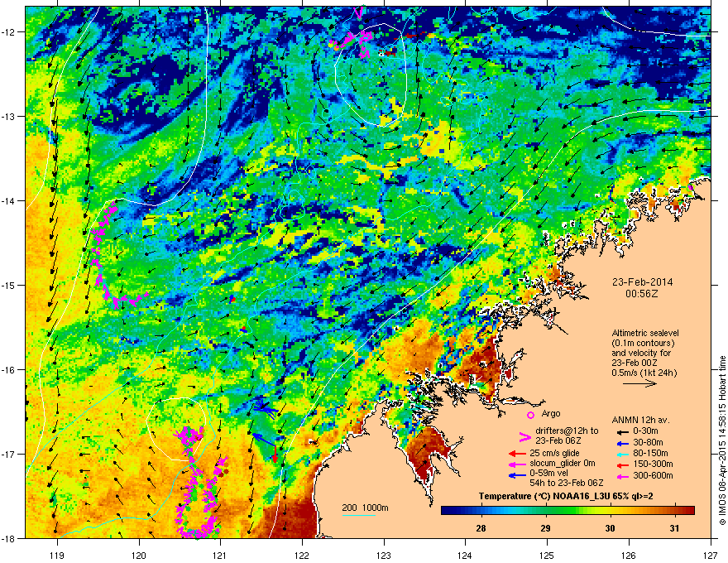Click the 'ANMN 12h av.' legend heading
Image resolution: width=728 pixels, height=563 pixels.
coord(640,421)
